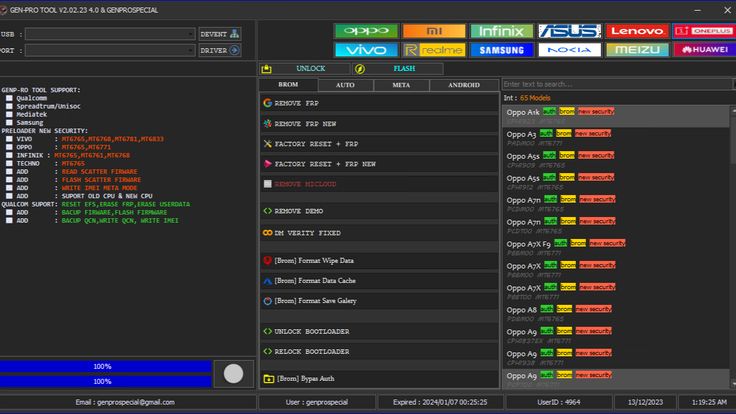Image resolution: width=736 pixels, height=414 pixels.
Task: Select the Infinix brand logo
Action: pos(502,31)
